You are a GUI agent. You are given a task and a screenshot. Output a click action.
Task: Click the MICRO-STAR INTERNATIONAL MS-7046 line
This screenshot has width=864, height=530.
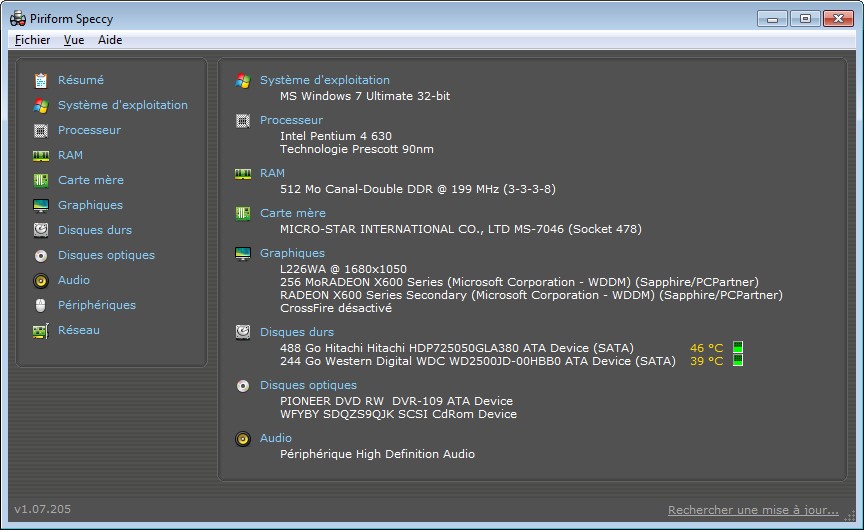coord(461,229)
